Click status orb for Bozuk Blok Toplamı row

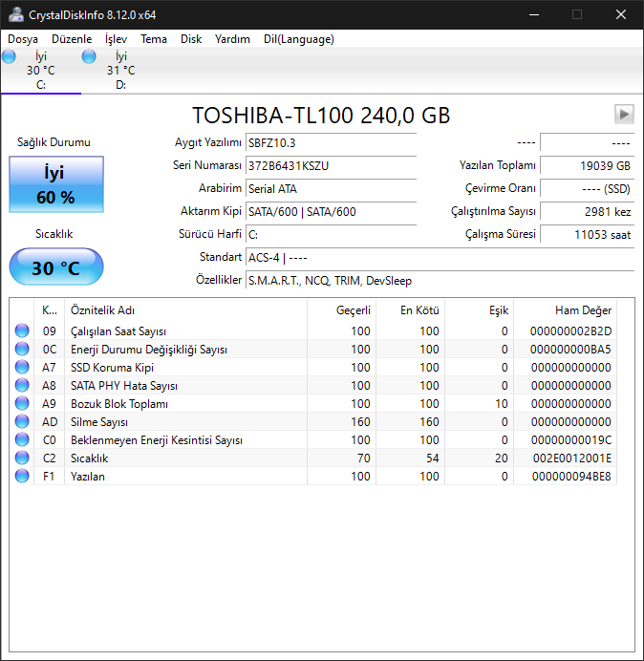tap(22, 403)
